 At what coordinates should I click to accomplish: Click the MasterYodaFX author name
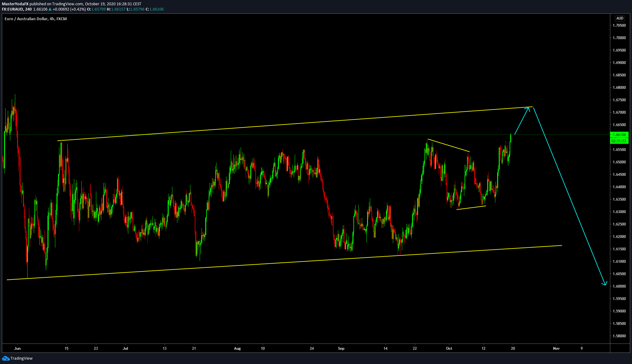(15, 4)
